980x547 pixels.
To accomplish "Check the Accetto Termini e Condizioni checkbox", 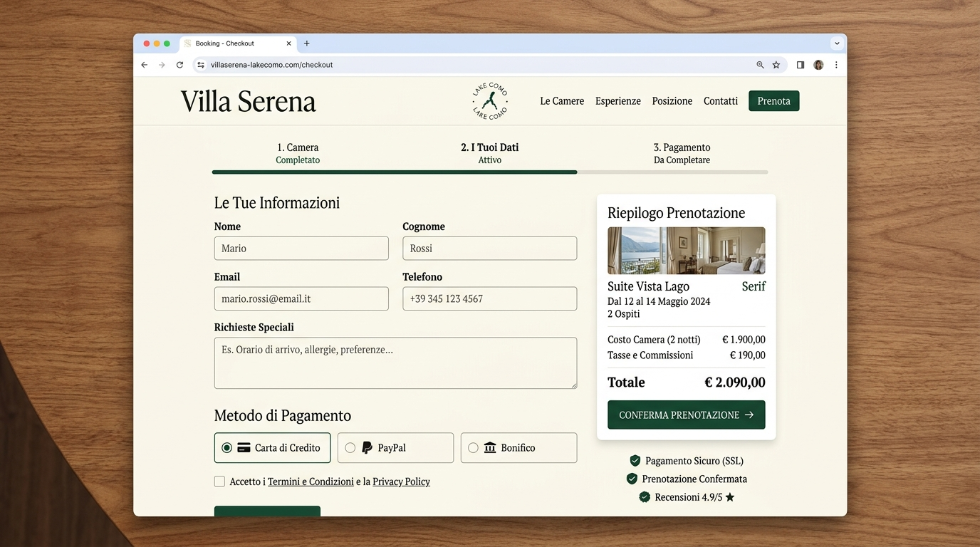I will coord(219,481).
